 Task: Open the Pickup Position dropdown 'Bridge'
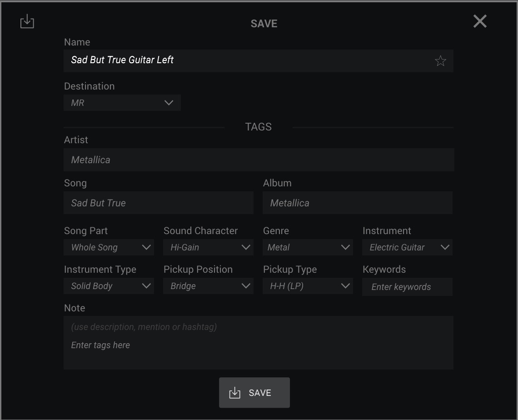[x=208, y=286]
